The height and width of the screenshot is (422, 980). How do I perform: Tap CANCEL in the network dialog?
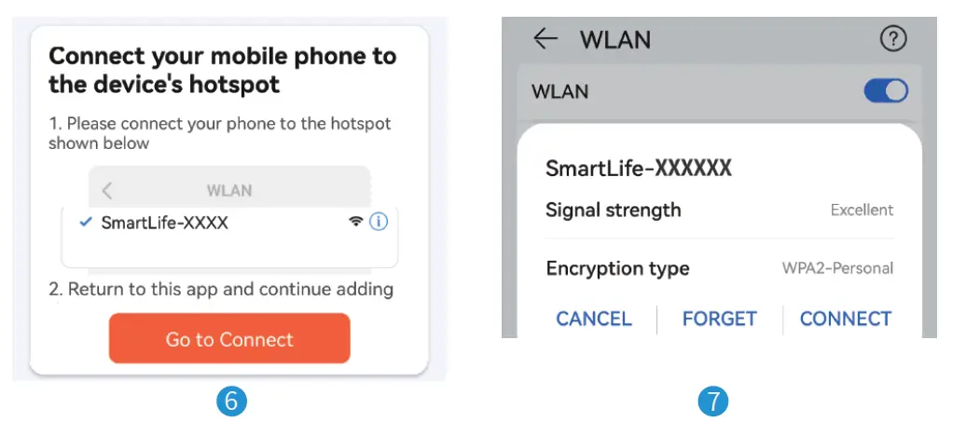594,319
